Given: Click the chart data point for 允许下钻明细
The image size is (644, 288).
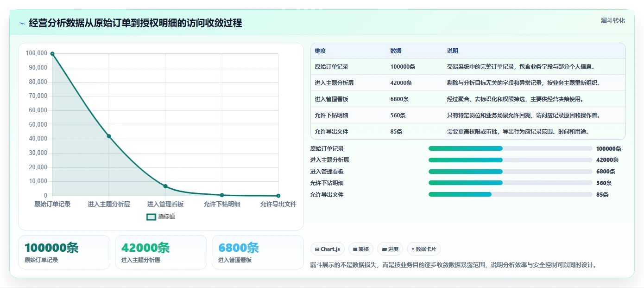Looking at the screenshot, I should (x=222, y=195).
